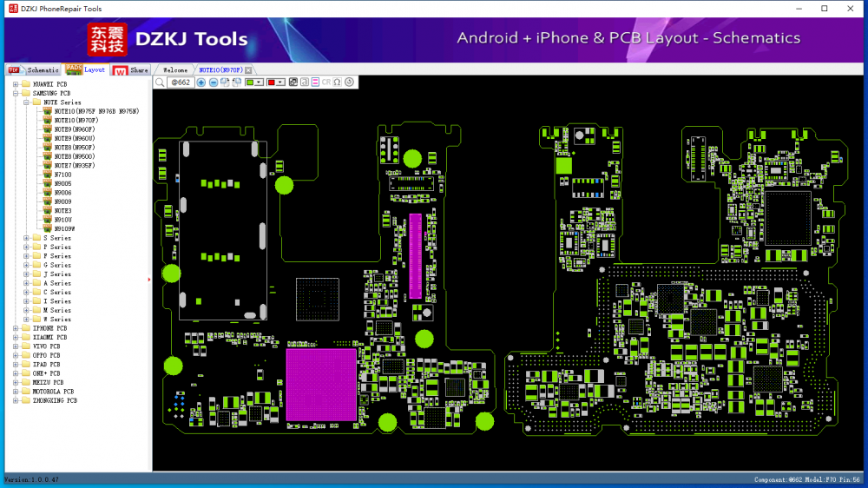868x488 pixels.
Task: Click the magnifier search icon
Action: tap(160, 82)
